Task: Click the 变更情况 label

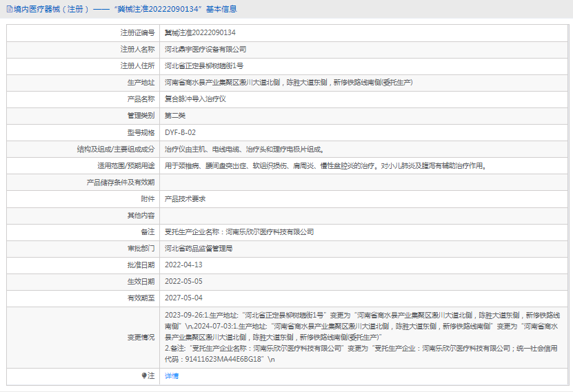Action: (141, 338)
